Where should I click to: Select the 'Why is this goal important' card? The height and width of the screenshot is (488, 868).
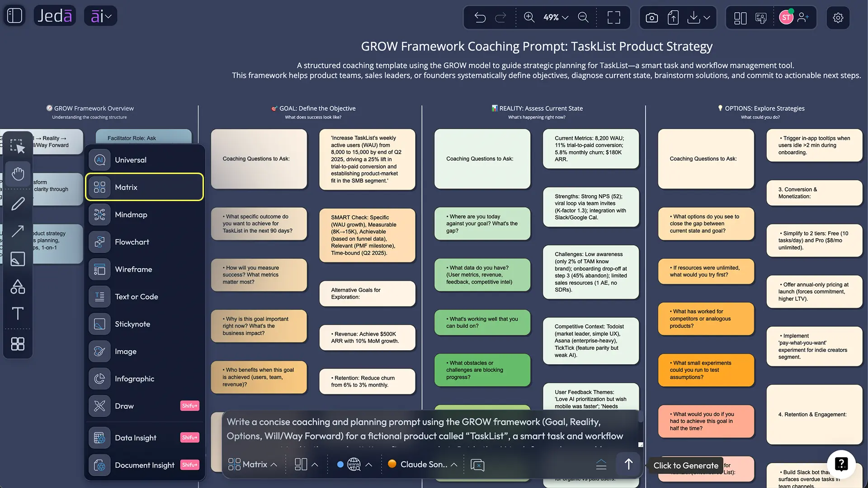tap(259, 326)
